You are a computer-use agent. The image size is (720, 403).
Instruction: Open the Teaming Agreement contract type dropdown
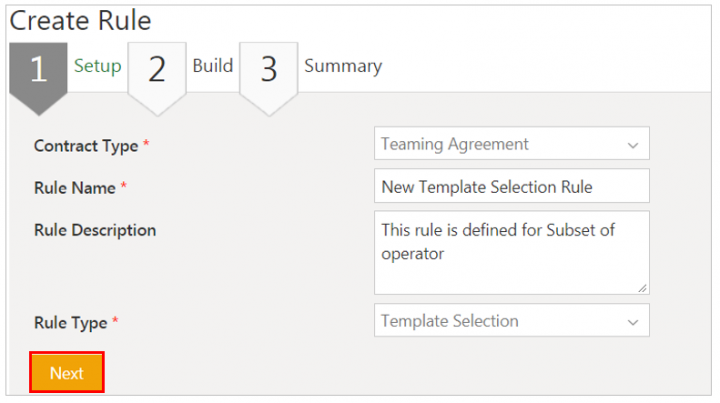point(500,144)
